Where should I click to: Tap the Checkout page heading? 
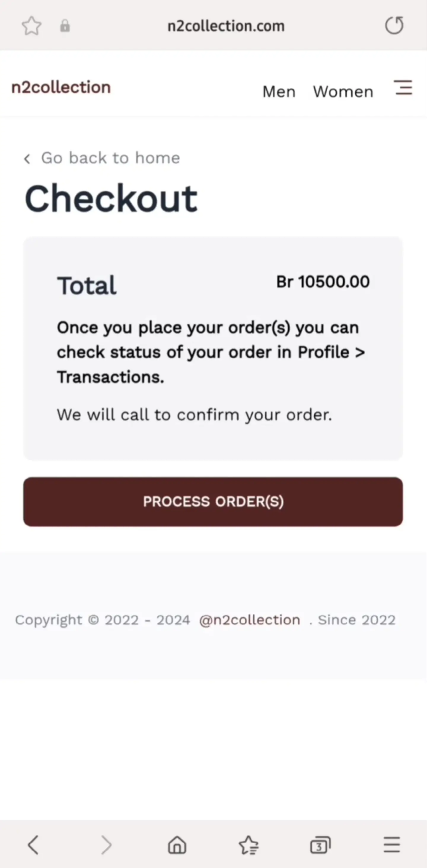[x=111, y=198]
